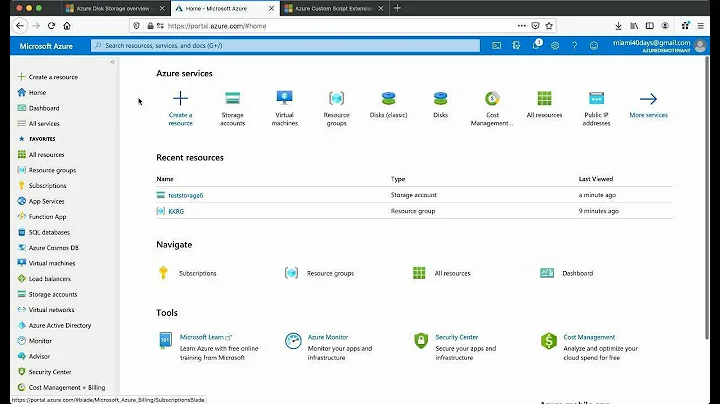The image size is (720, 404).
Task: Open Disks (classic) service icon
Action: 388,98
